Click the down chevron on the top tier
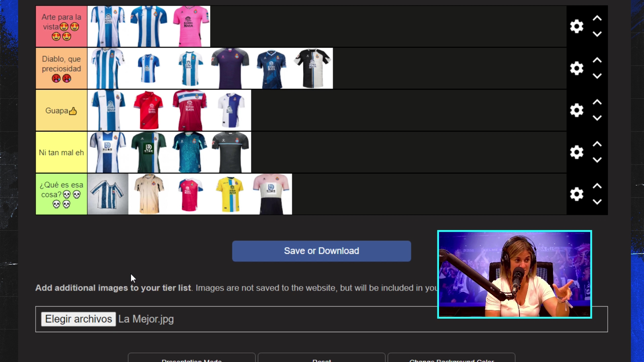644x362 pixels. click(597, 34)
